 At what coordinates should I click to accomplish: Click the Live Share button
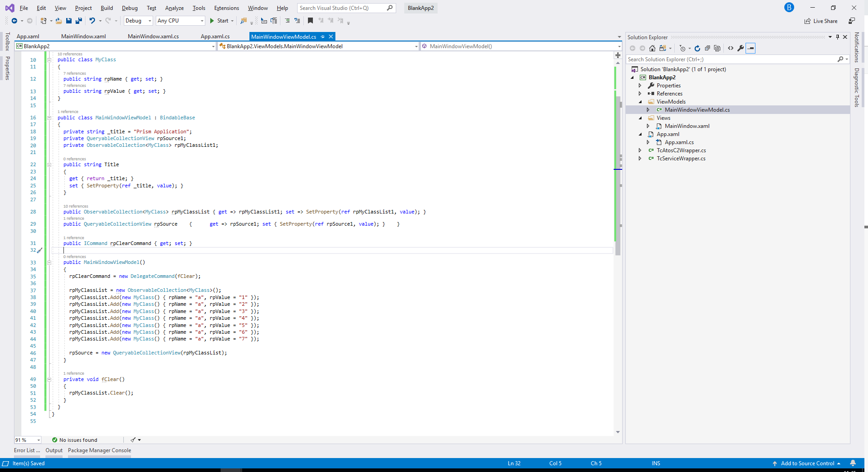click(821, 21)
